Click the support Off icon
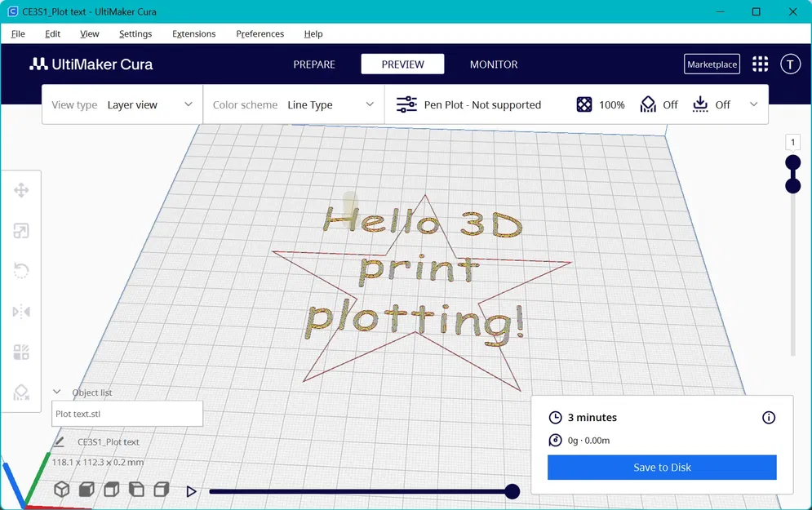The width and height of the screenshot is (812, 510). click(x=648, y=104)
